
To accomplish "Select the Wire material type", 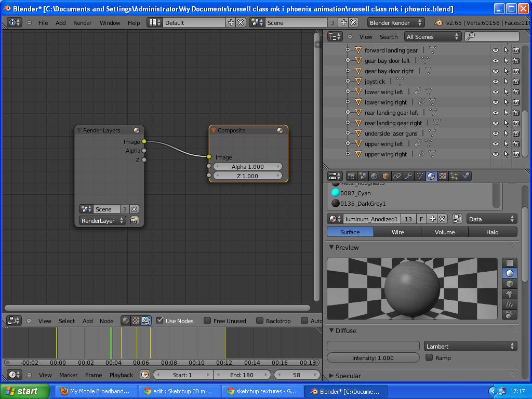I will (x=397, y=232).
